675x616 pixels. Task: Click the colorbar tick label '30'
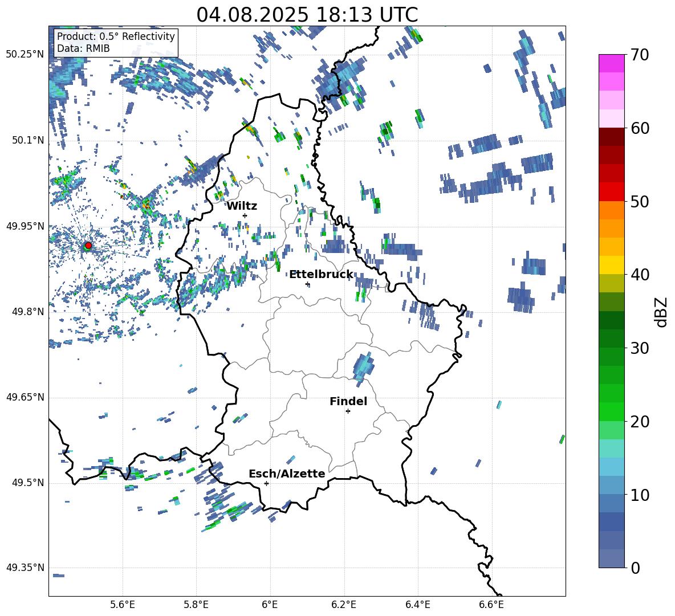[x=640, y=348]
